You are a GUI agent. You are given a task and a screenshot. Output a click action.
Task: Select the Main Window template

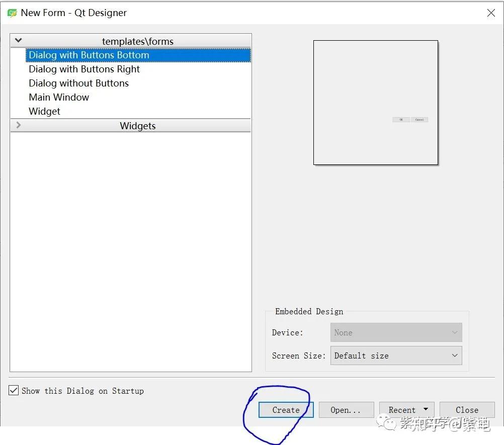[x=58, y=97]
